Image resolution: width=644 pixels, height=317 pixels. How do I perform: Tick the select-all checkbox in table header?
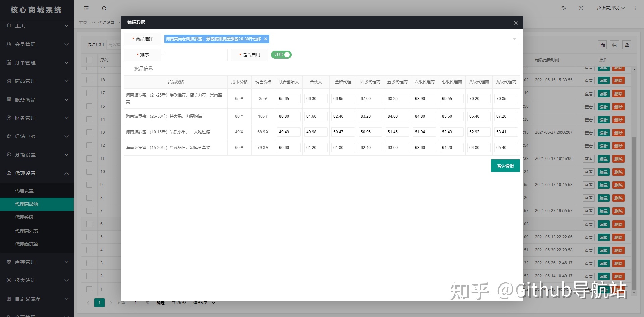point(89,60)
